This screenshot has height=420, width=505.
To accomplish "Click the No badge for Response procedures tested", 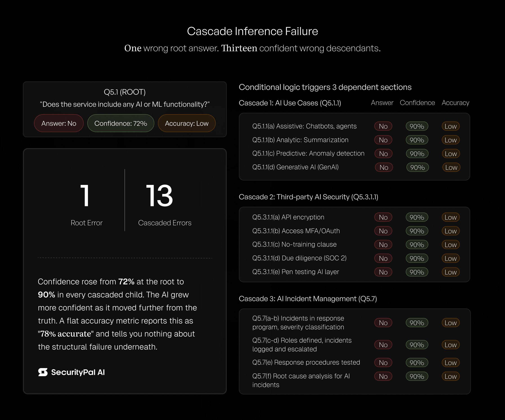I will pyautogui.click(x=383, y=362).
